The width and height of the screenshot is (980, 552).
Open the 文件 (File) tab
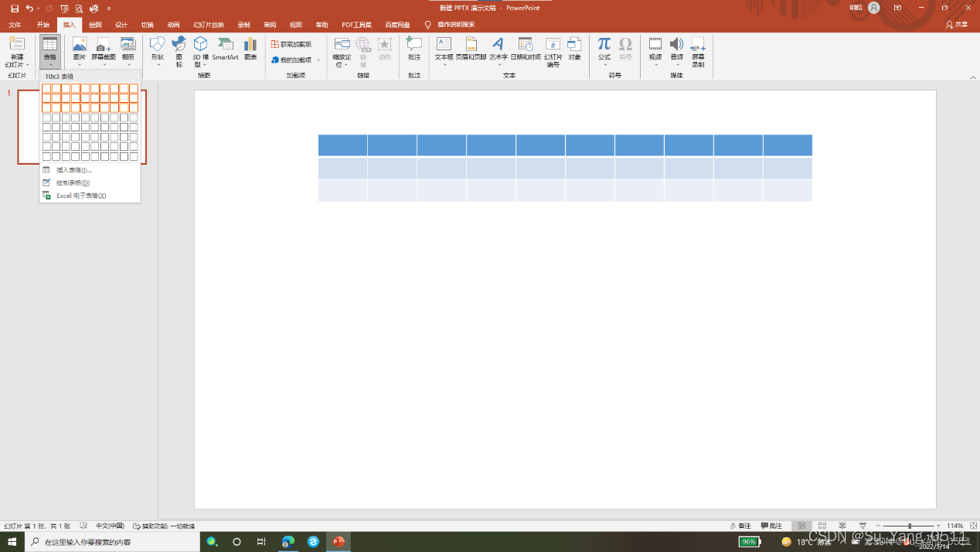[15, 25]
